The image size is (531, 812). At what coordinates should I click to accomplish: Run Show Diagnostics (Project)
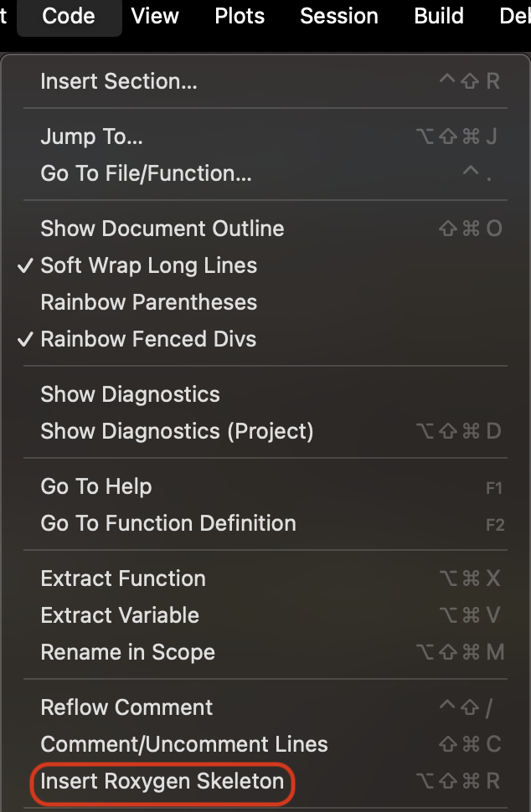click(265, 431)
